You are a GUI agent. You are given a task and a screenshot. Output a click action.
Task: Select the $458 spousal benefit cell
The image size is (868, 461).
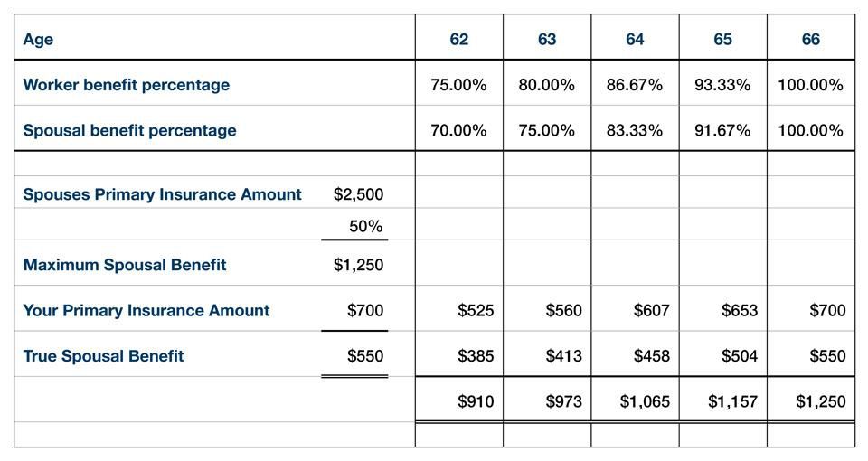click(651, 356)
